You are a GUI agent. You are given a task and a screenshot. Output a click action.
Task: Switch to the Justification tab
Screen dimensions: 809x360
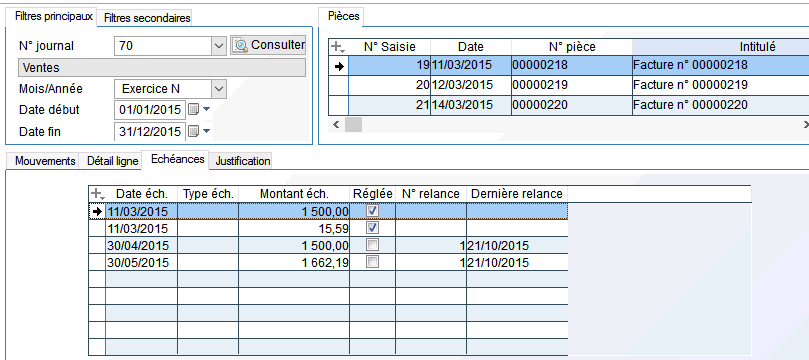(242, 161)
